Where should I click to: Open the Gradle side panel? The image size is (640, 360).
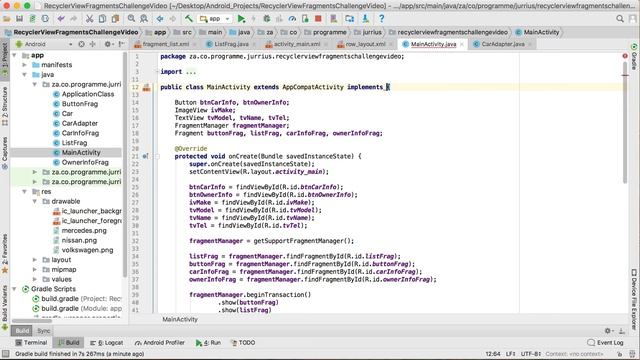(634, 57)
